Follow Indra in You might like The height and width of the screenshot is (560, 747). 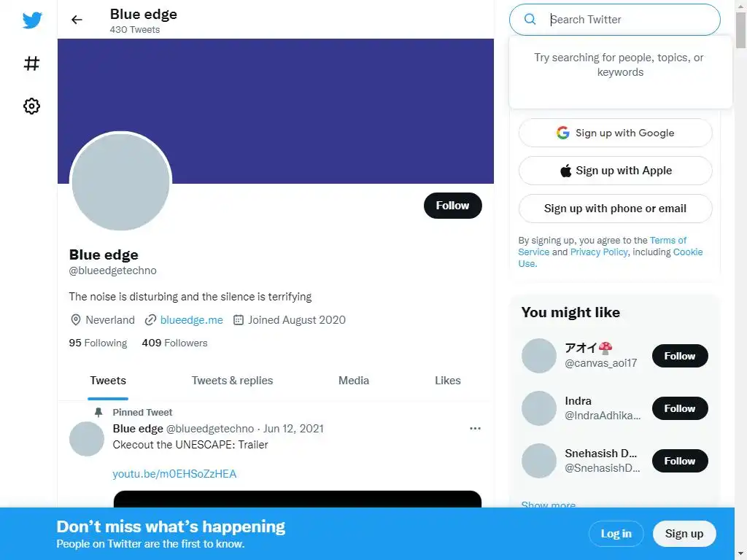click(x=679, y=408)
